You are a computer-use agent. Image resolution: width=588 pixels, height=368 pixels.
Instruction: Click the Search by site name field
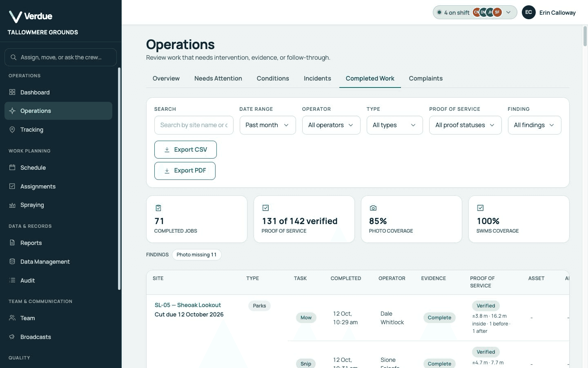194,125
